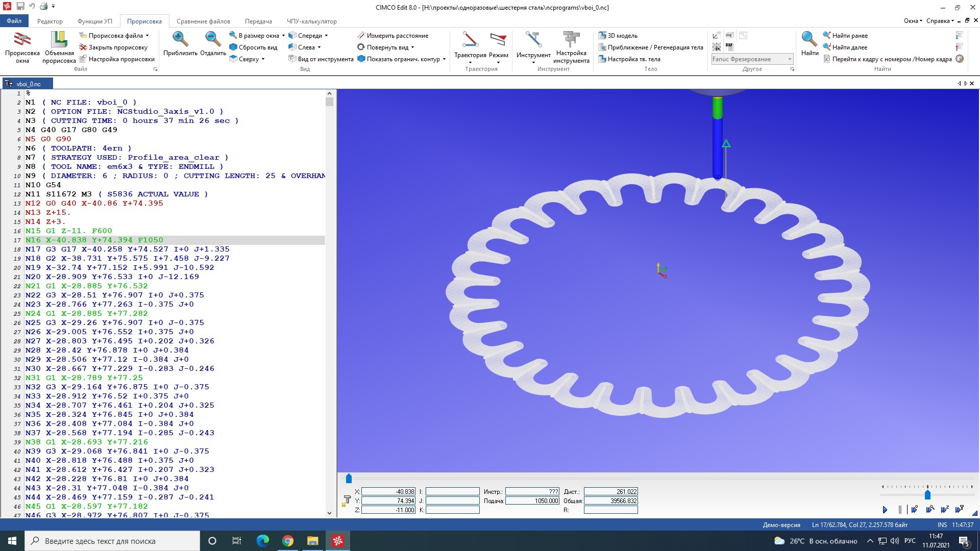Screen dimensions: 980x551
Task: Click the previous tool change icon (red up arrow)
Action: 960,47
